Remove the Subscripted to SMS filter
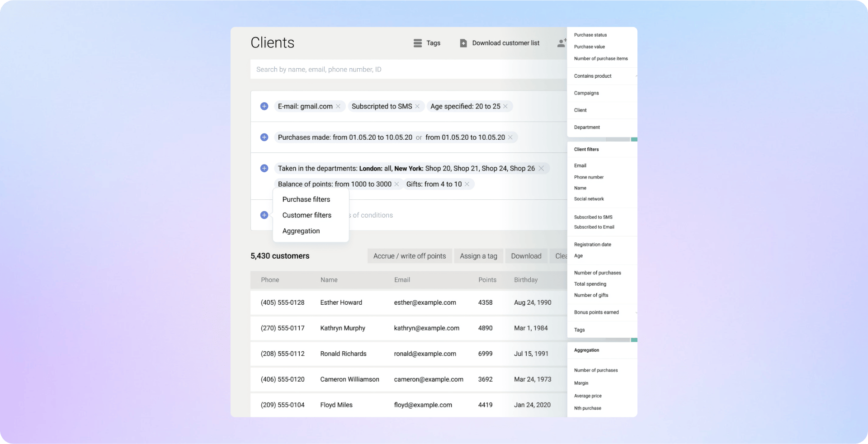This screenshot has width=868, height=444. pos(417,106)
